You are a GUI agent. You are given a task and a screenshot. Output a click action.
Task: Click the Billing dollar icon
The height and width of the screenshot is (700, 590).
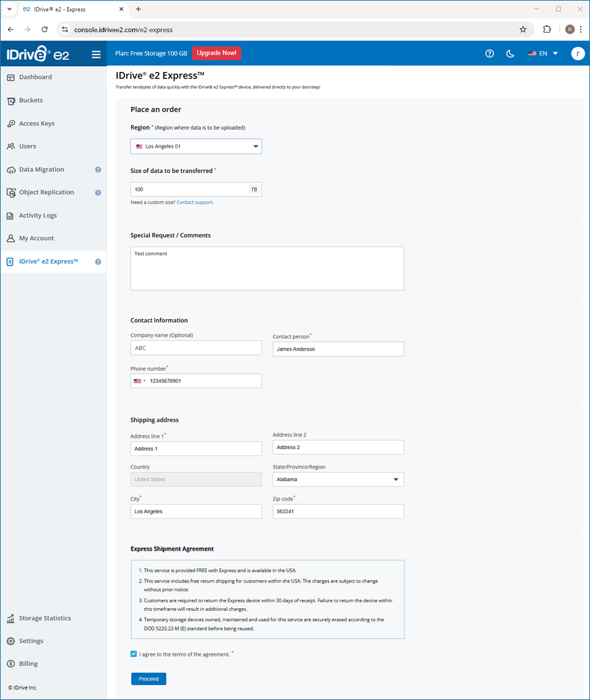pos(10,664)
